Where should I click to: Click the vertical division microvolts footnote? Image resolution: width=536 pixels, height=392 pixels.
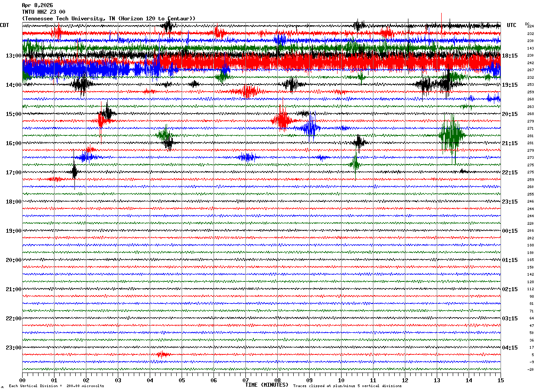[56, 386]
